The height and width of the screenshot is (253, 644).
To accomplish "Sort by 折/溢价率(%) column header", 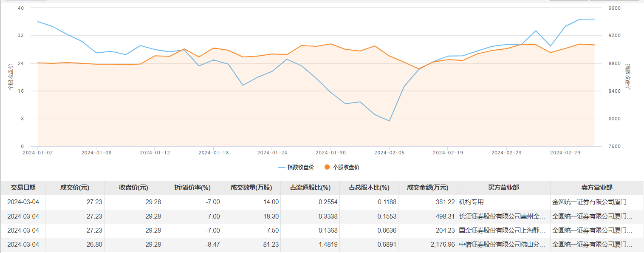I will pos(192,188).
